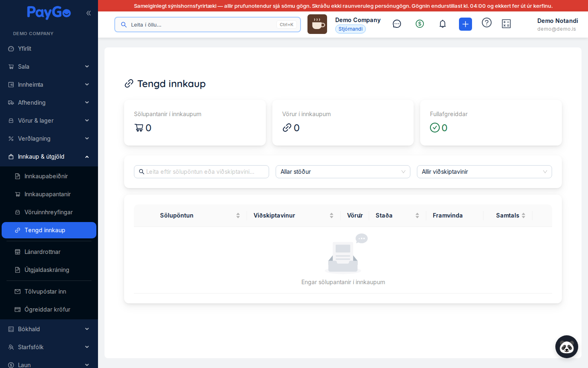This screenshot has height=368, width=588.
Task: Click the blue plus quick-create button
Action: pyautogui.click(x=465, y=24)
